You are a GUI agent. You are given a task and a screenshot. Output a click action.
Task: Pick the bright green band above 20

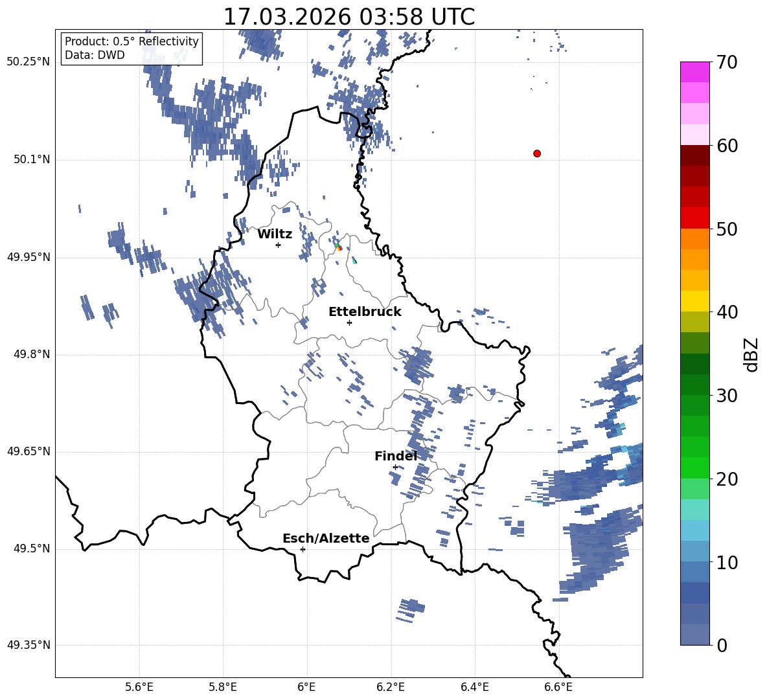point(695,468)
